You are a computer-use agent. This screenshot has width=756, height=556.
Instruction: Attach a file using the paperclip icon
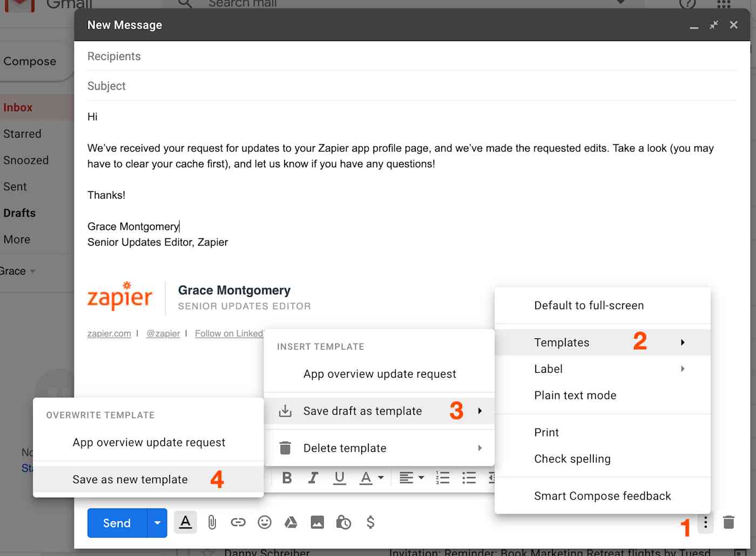[212, 522]
